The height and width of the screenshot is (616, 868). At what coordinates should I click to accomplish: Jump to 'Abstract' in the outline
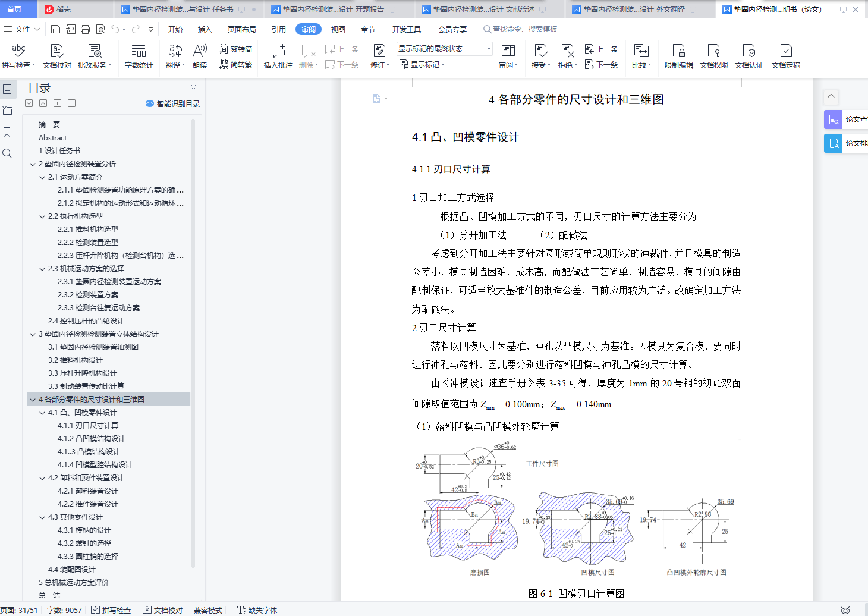(x=52, y=138)
